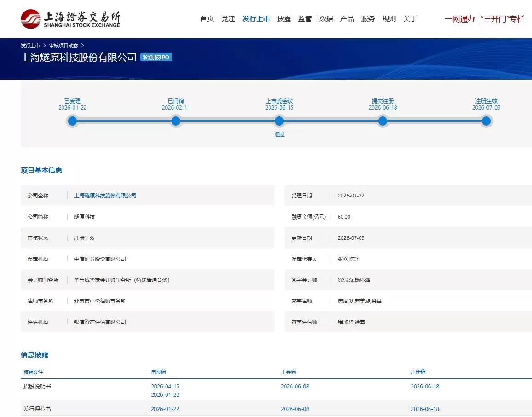Click the 注册生效 timeline node
The width and height of the screenshot is (532, 417).
pyautogui.click(x=486, y=121)
